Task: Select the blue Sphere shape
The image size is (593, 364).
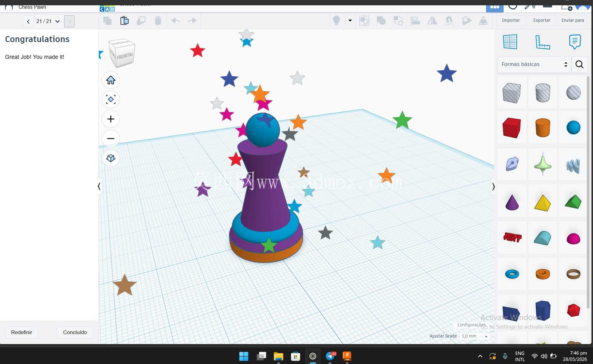Action: point(573,128)
